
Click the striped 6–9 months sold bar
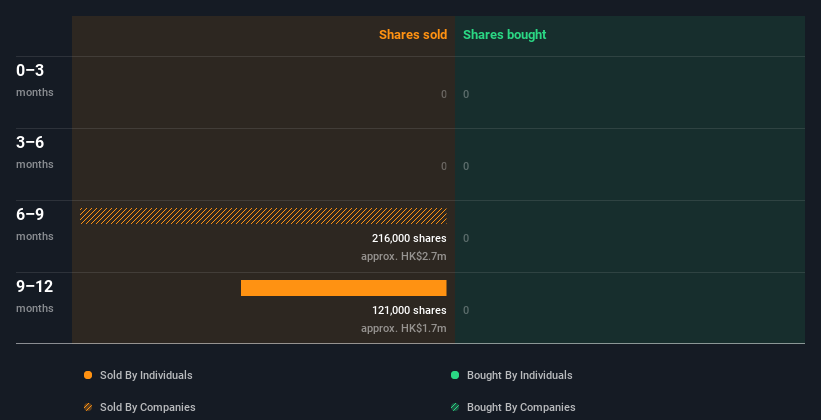[263, 216]
